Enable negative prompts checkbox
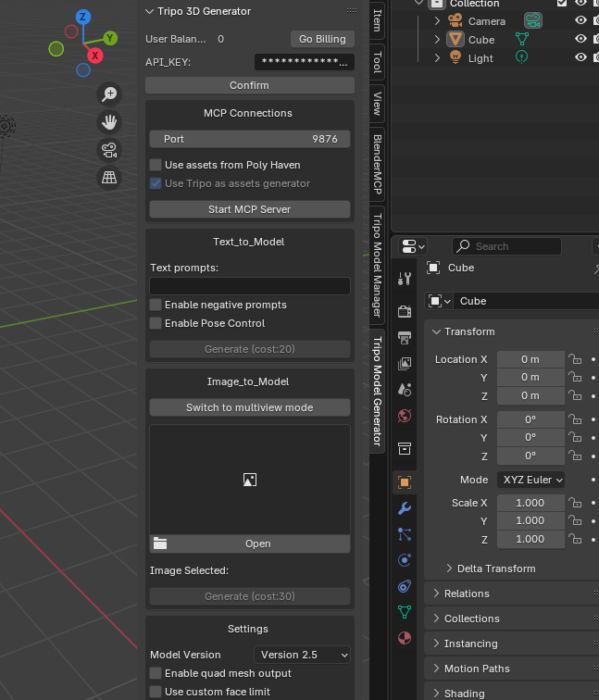This screenshot has width=599, height=700. tap(156, 305)
